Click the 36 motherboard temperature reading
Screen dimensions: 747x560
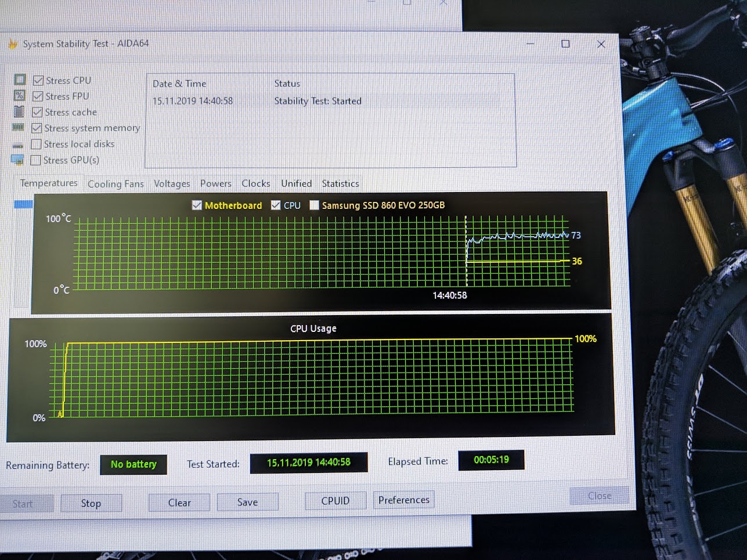click(x=577, y=261)
